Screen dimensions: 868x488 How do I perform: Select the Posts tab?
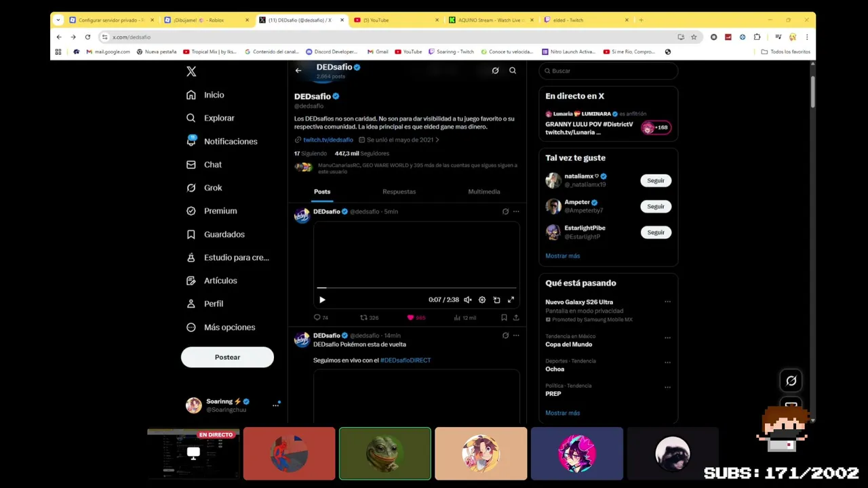pos(322,192)
